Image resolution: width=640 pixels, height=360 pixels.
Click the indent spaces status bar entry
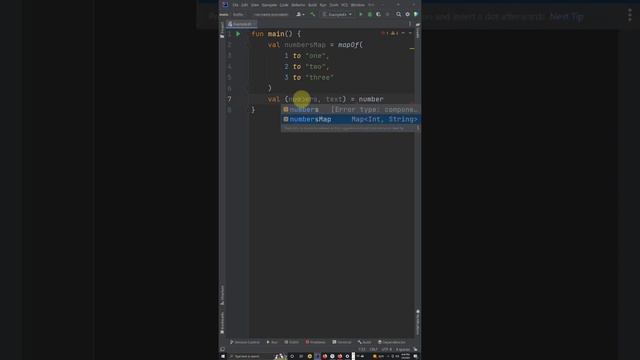pos(403,349)
